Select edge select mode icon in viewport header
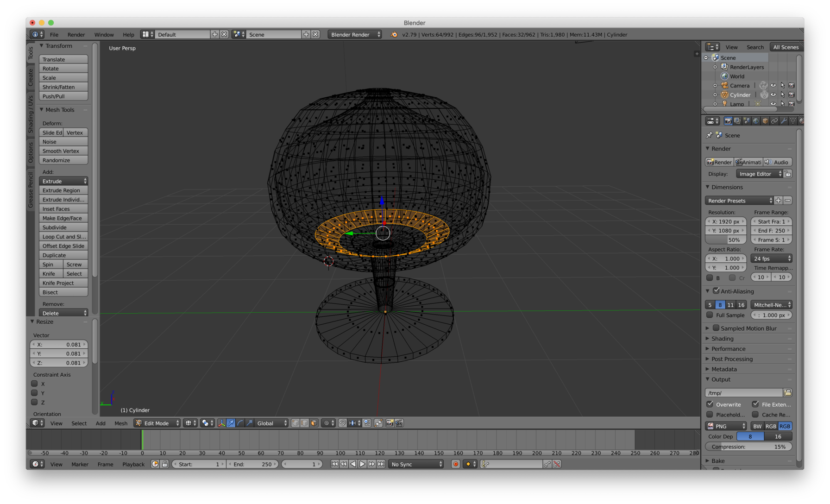 pos(305,423)
